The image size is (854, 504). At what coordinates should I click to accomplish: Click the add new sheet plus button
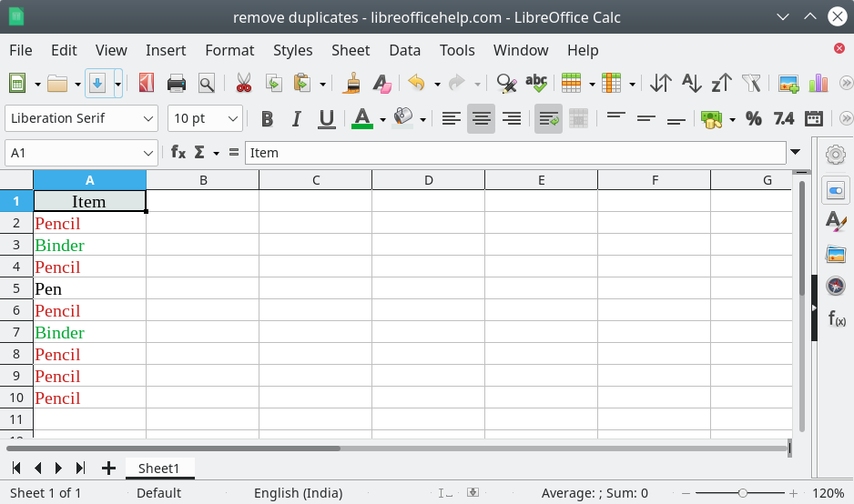tap(108, 469)
